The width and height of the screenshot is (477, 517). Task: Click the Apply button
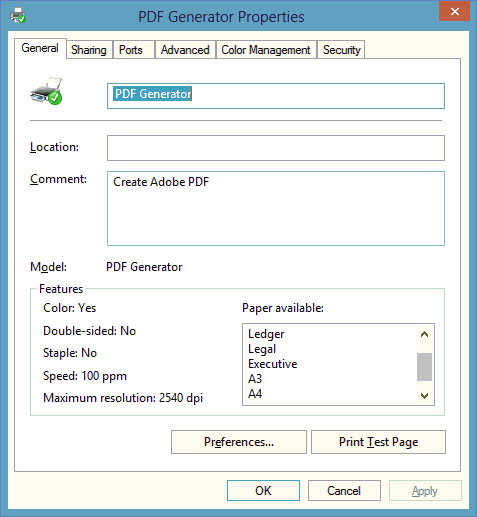425,491
